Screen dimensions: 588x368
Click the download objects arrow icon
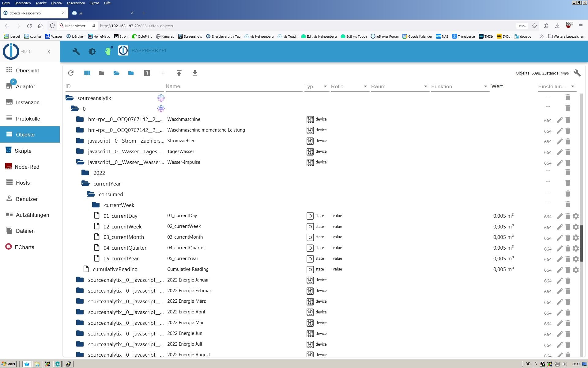[x=195, y=73]
